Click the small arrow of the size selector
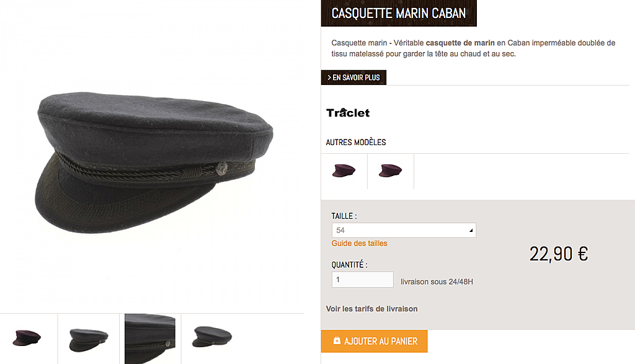The width and height of the screenshot is (635, 364). (471, 231)
